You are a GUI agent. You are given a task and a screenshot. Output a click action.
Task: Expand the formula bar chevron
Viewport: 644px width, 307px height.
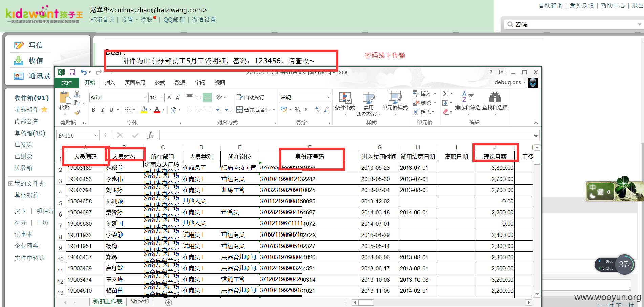(536, 136)
